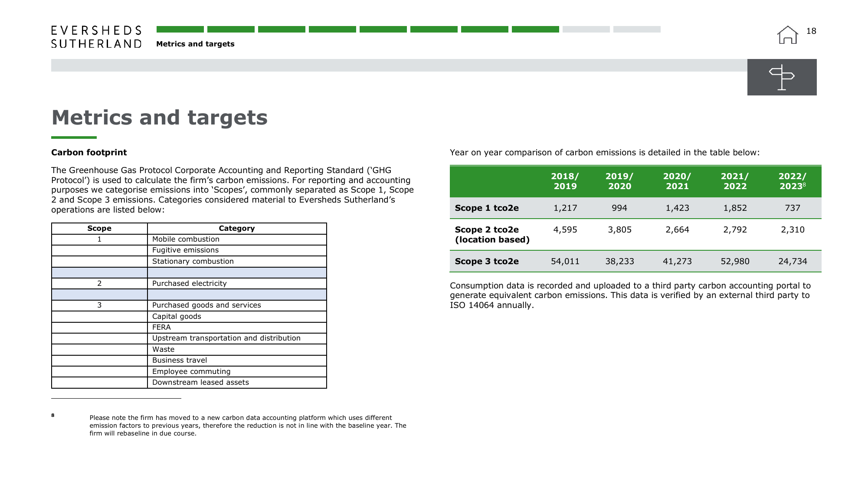Click the 'Scope 2 tco2e (location based)' label

pyautogui.click(x=492, y=235)
